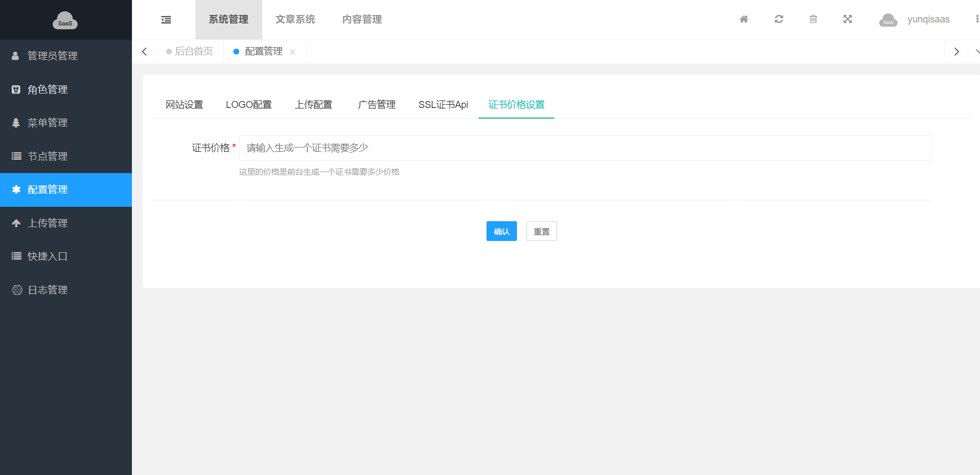Open 节点管理 in the sidebar
Image resolution: width=980 pixels, height=475 pixels.
click(x=66, y=156)
